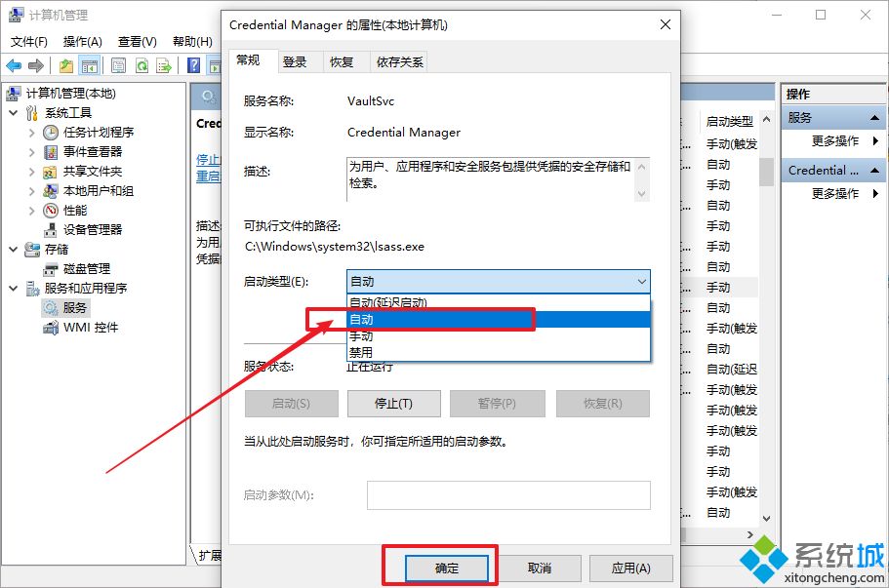Choose 自动(延迟启动) from the startup type list
The height and width of the screenshot is (588, 889).
point(499,302)
